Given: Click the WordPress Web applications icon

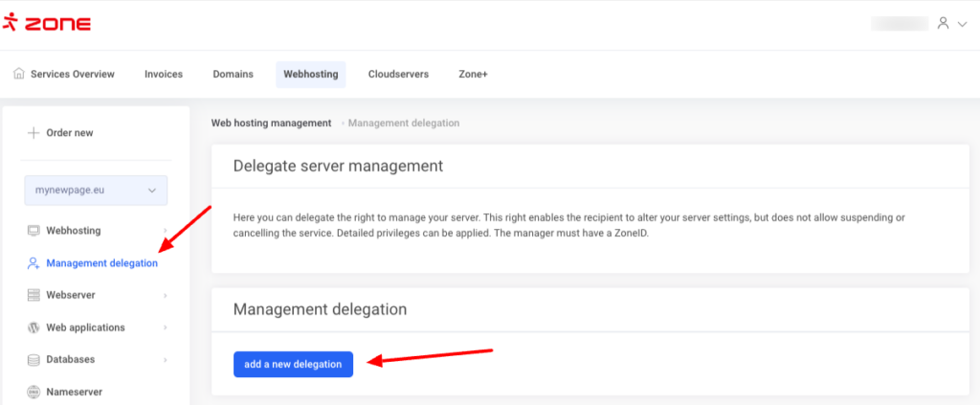Looking at the screenshot, I should (x=33, y=327).
